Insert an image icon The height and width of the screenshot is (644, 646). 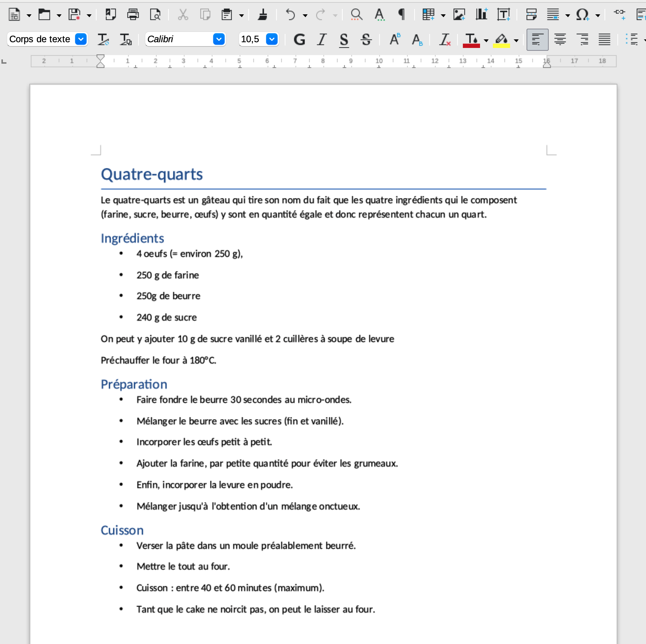click(459, 15)
